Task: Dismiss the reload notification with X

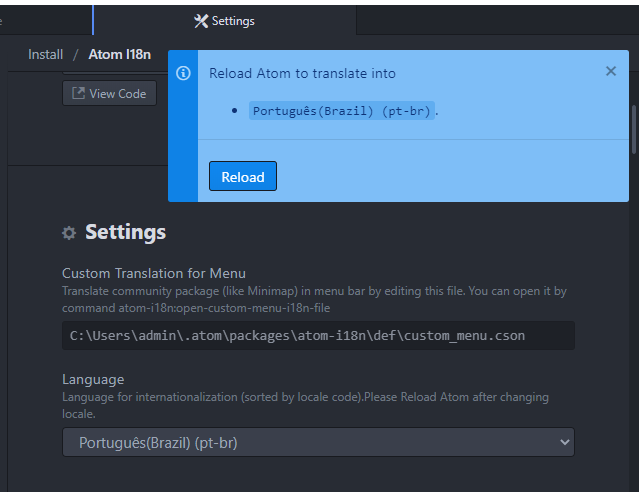Action: 610,71
